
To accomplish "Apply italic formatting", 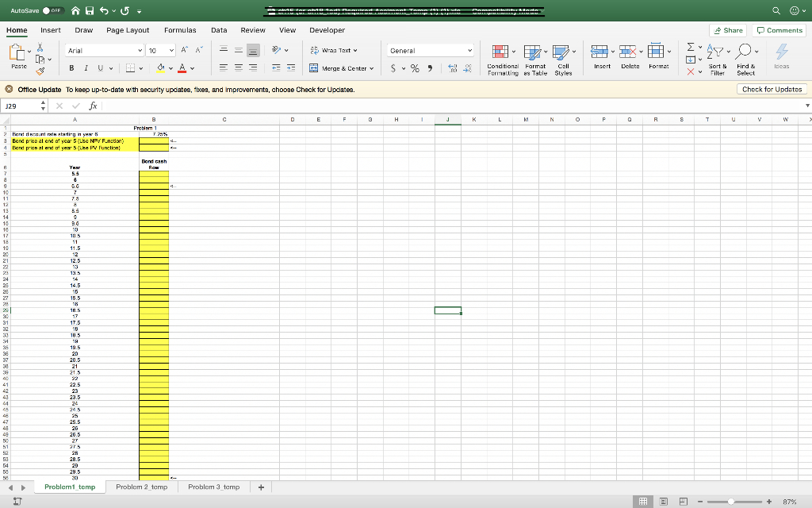I will (x=86, y=68).
